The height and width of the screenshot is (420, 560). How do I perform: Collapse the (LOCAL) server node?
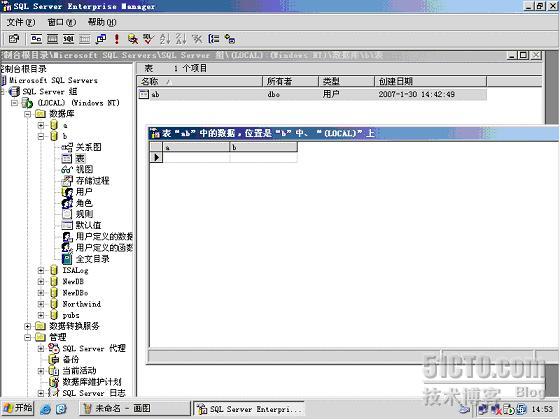pos(14,103)
